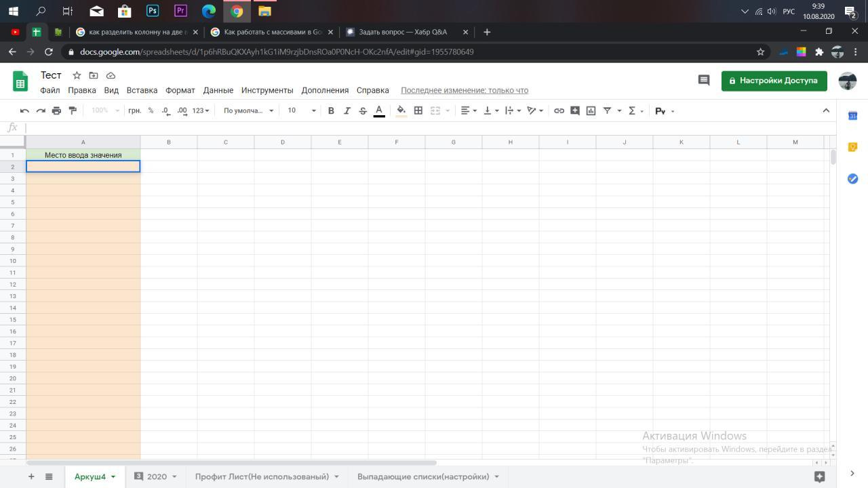
Task: Open the zoom level dropdown
Action: [106, 110]
